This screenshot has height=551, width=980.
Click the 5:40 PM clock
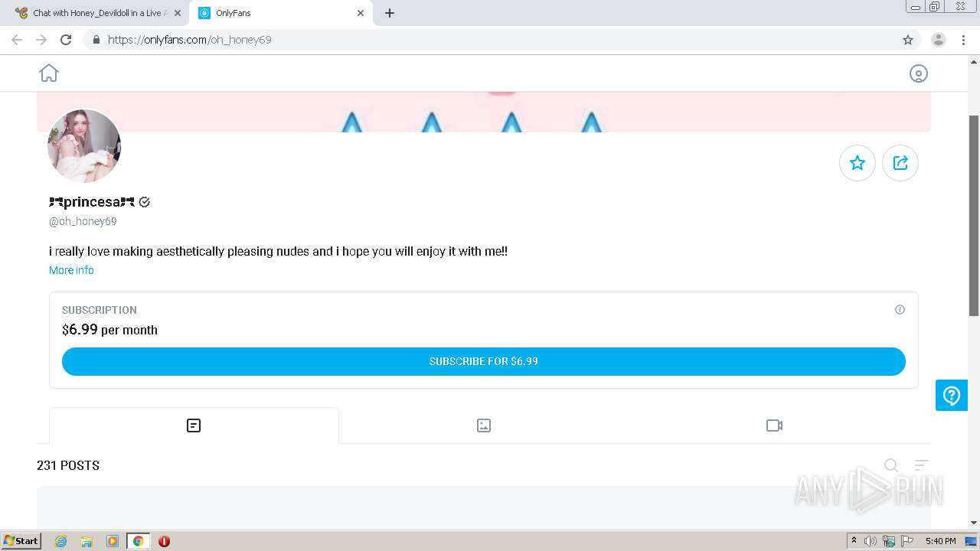point(940,541)
